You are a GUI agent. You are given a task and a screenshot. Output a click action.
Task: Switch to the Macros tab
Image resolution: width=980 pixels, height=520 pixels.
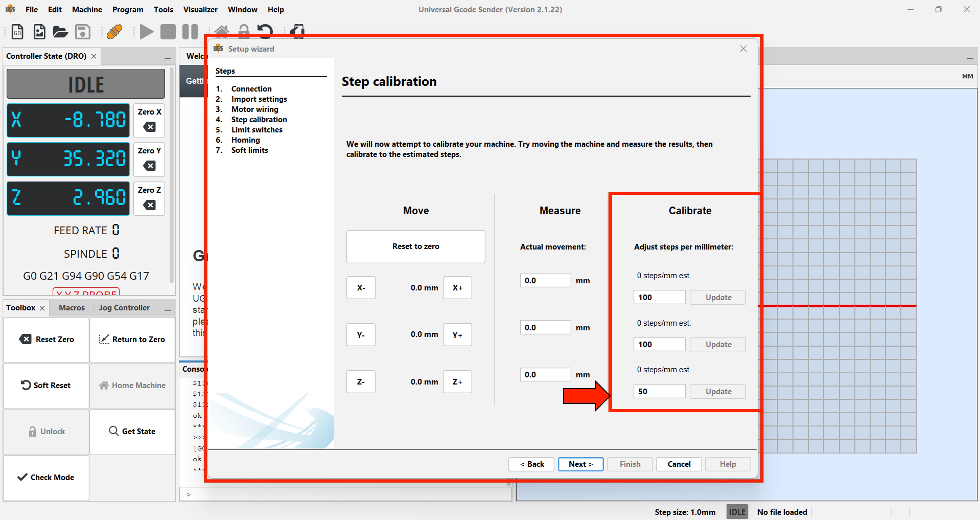pyautogui.click(x=71, y=308)
